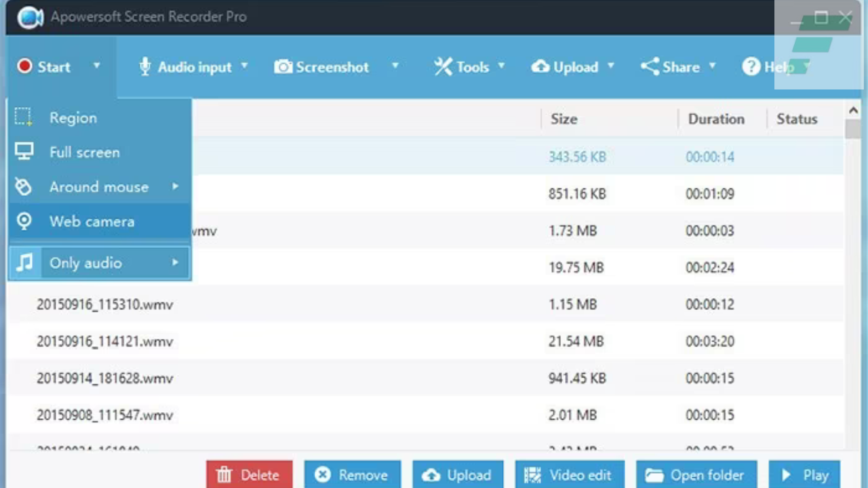Click the film icon on Video edit button
This screenshot has height=488, width=868.
tap(532, 475)
